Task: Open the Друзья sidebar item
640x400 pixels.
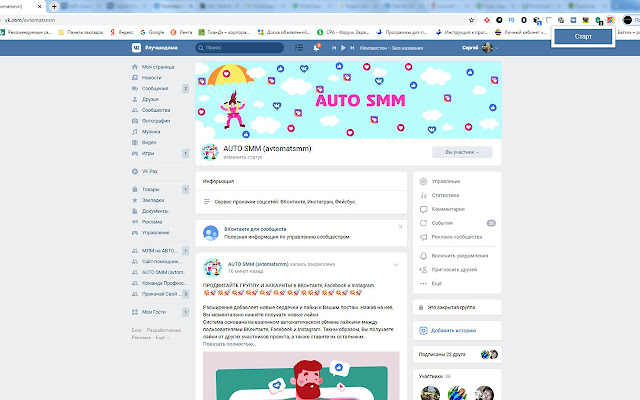Action: [x=150, y=99]
